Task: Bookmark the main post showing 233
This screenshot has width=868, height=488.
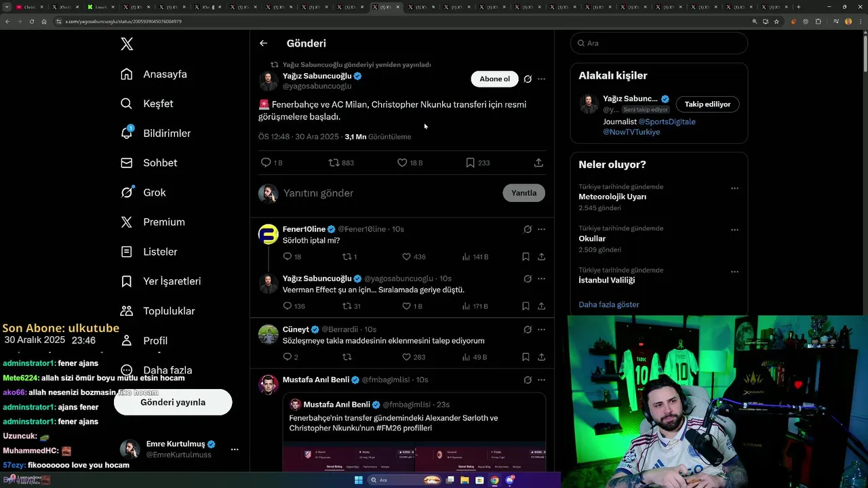Action: click(470, 163)
